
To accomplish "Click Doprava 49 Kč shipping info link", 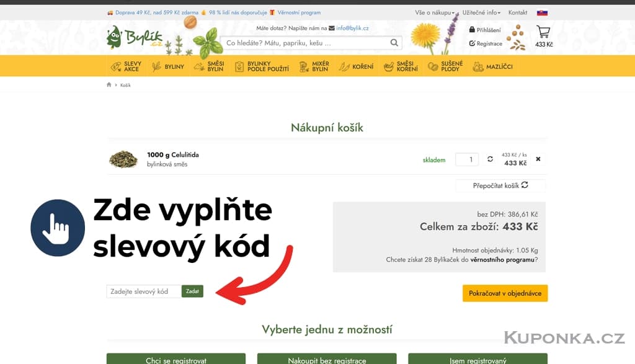I will coord(157,12).
